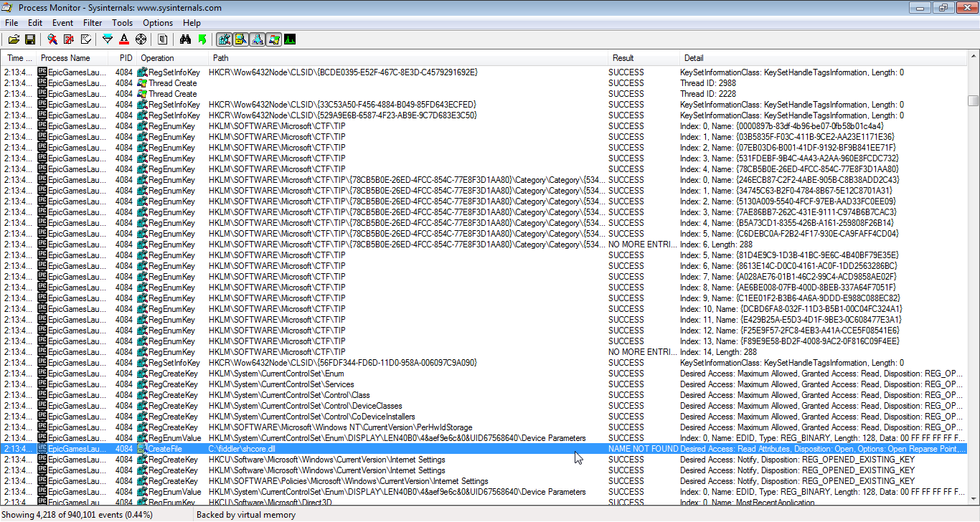980x522 pixels.
Task: Click the Clear display eraser icon
Action: coord(85,39)
